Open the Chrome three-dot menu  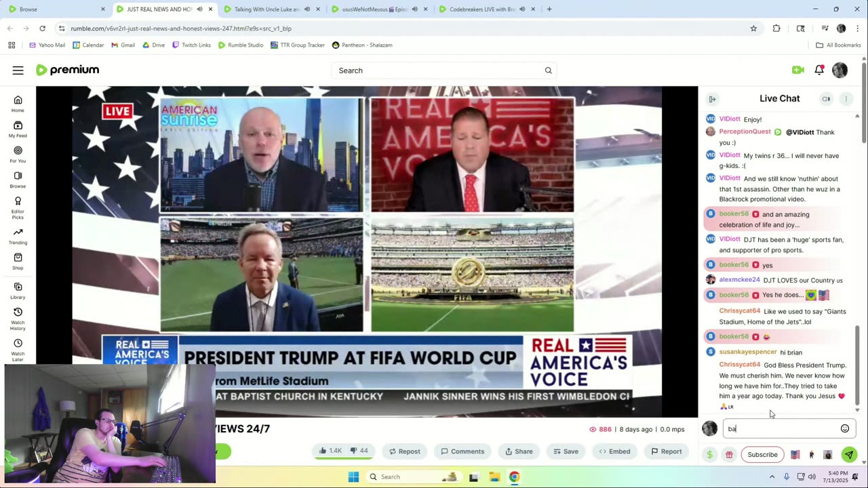pos(857,28)
